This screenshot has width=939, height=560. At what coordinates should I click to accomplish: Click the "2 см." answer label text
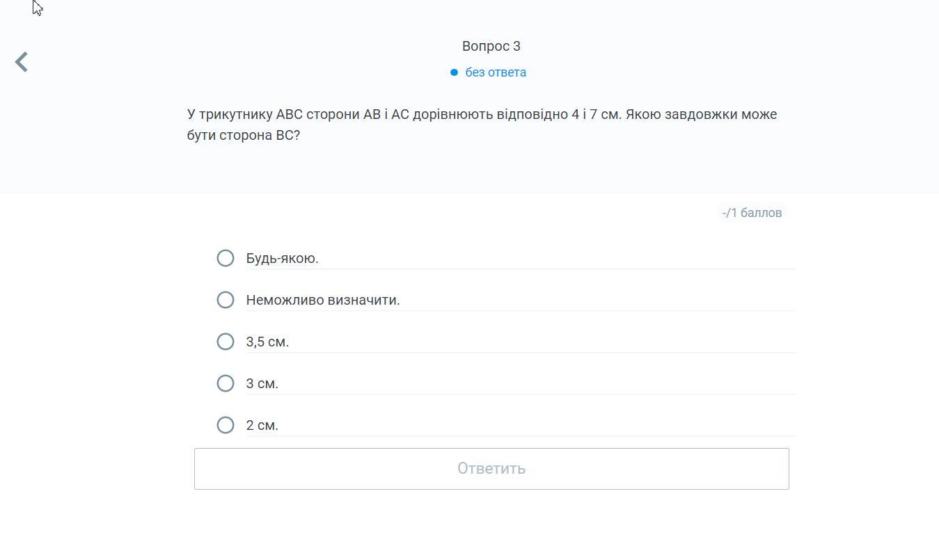262,425
